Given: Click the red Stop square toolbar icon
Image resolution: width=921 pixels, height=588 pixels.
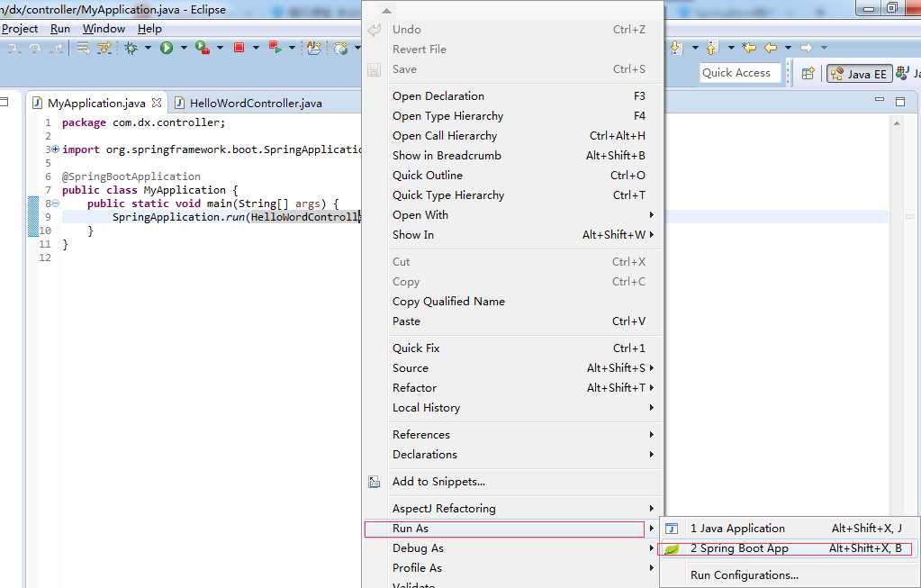Looking at the screenshot, I should tap(239, 48).
